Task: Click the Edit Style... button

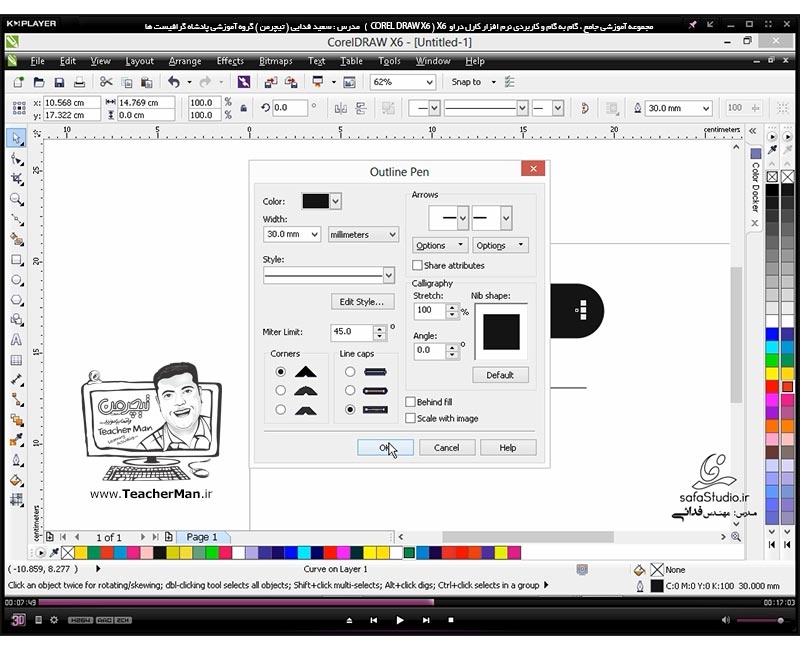Action: click(362, 302)
